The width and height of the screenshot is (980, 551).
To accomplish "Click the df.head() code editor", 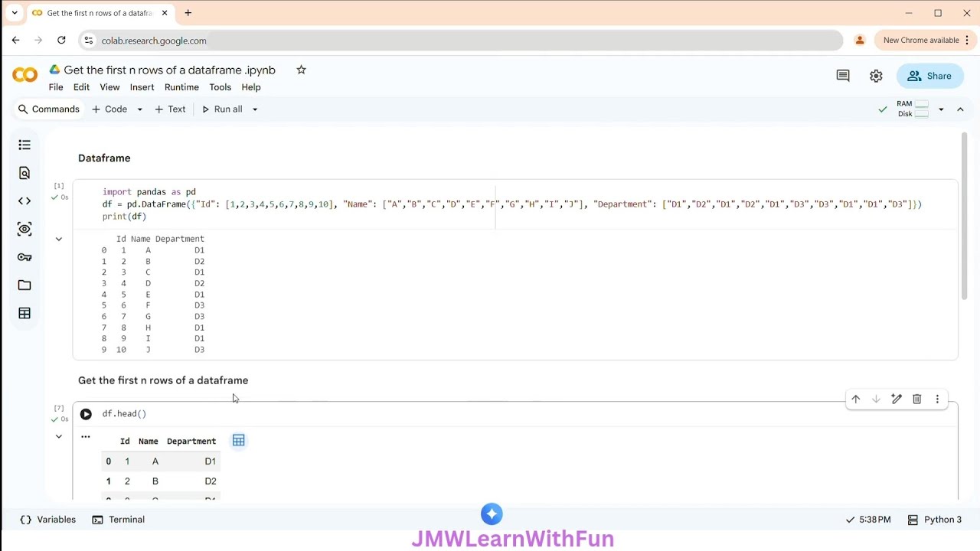I will tap(514, 414).
